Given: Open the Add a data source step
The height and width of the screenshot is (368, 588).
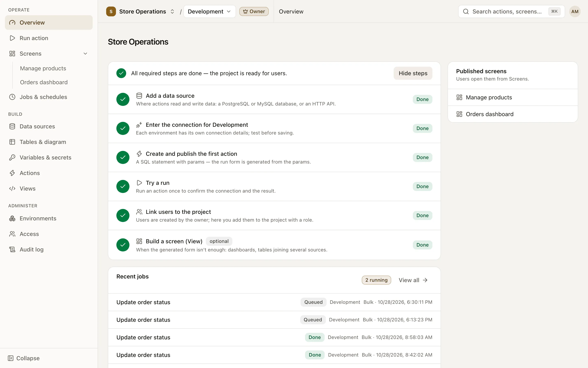Looking at the screenshot, I should pyautogui.click(x=274, y=99).
